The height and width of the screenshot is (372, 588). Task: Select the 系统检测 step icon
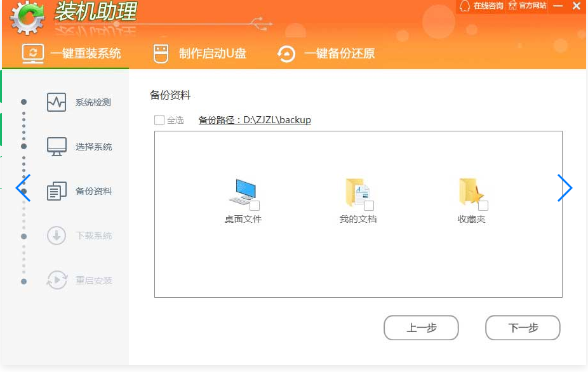click(57, 102)
